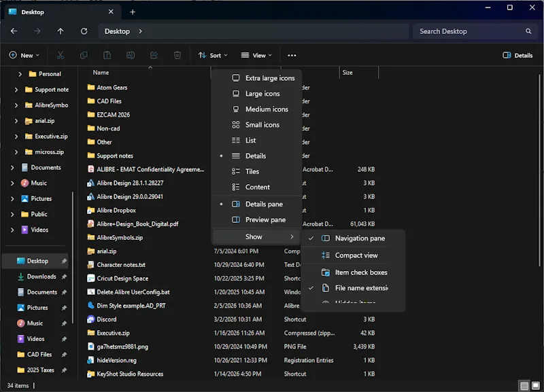Toggle Navigation pane in Show submenu

[x=353, y=238]
